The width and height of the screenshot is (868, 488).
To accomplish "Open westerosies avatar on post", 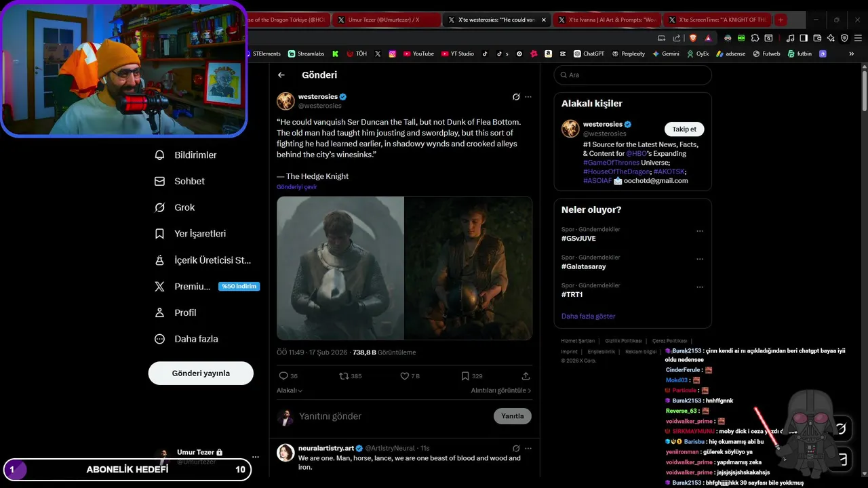I will click(x=285, y=101).
